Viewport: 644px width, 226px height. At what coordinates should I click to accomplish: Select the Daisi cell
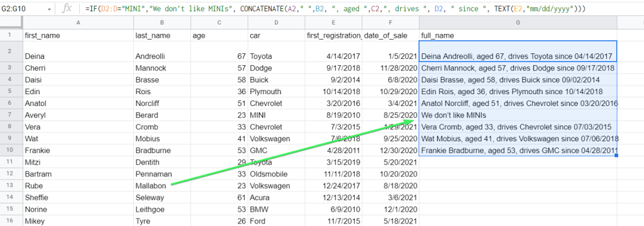click(x=79, y=80)
